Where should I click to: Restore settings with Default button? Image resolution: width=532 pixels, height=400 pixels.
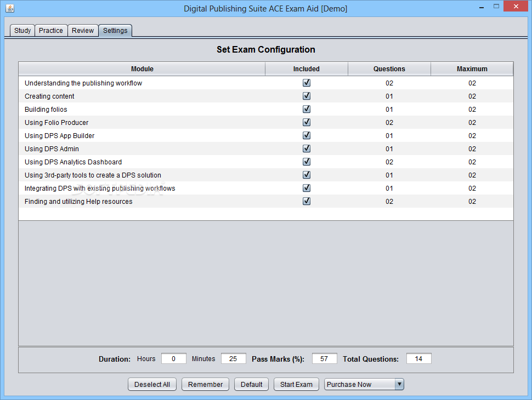click(251, 385)
